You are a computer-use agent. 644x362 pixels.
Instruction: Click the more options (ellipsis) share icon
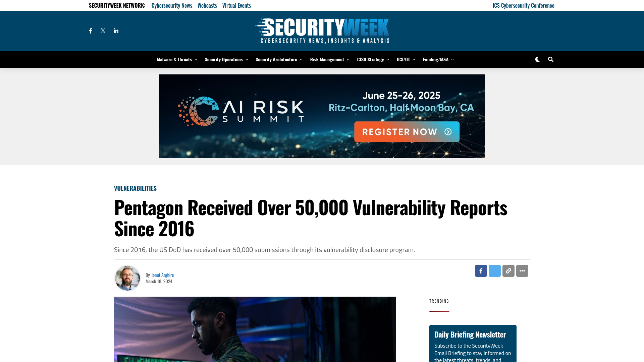pyautogui.click(x=522, y=270)
